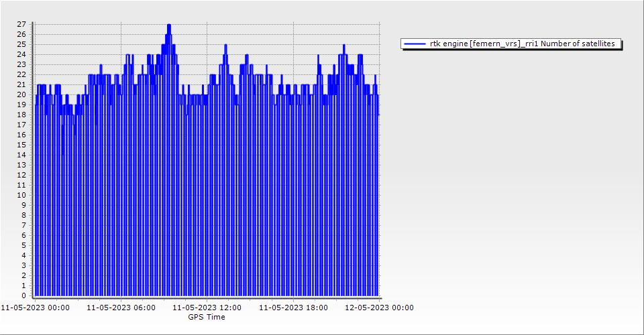Image resolution: width=644 pixels, height=335 pixels.
Task: Click the y-axis value 20
Action: click(x=22, y=94)
